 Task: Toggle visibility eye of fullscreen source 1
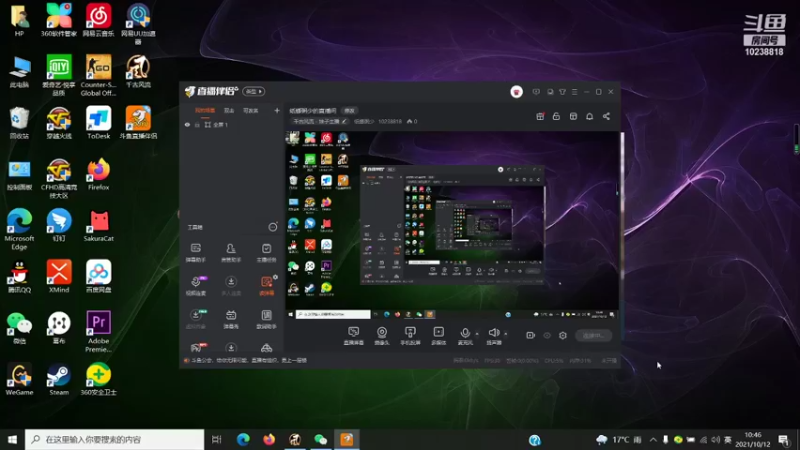pos(187,124)
